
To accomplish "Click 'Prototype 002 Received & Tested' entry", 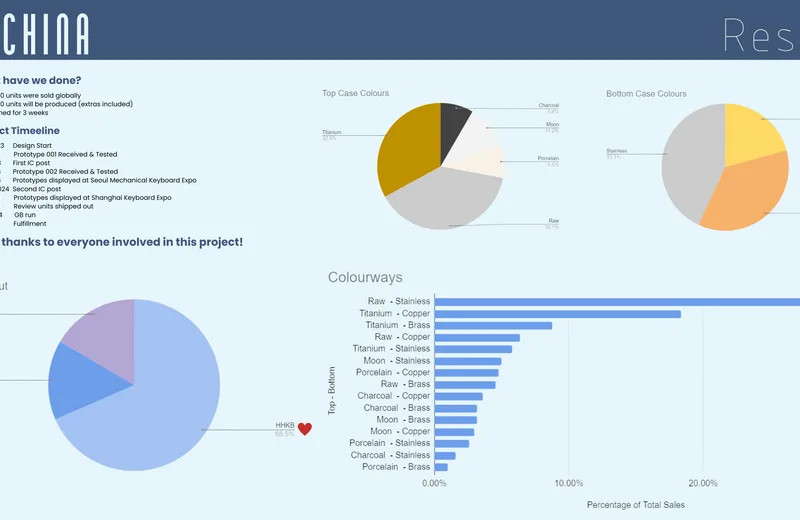I will [65, 171].
